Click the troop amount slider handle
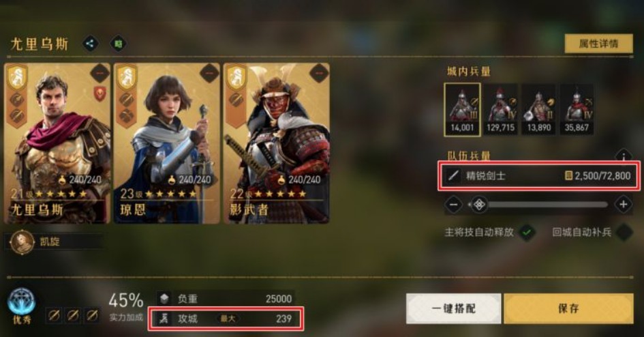644x337 pixels. point(479,204)
